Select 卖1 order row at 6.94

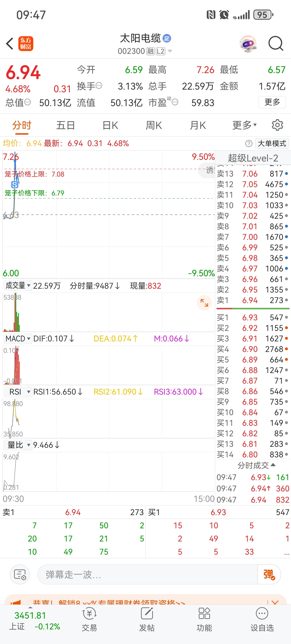click(x=253, y=300)
